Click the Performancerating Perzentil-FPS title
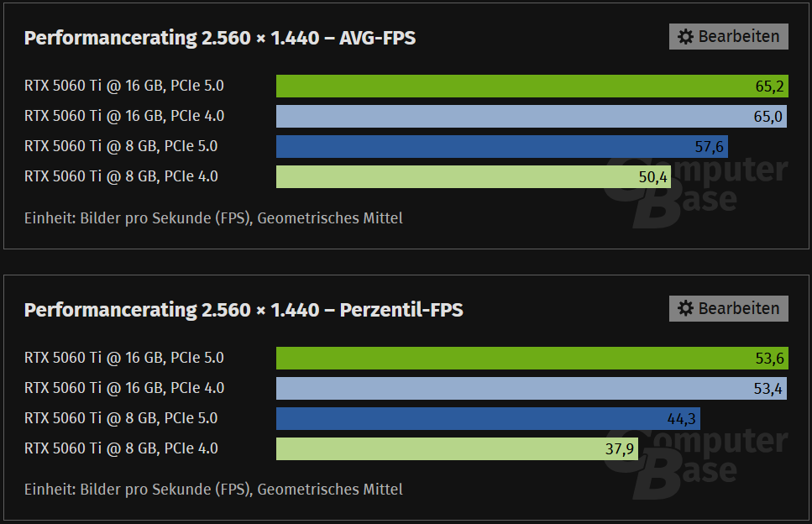The width and height of the screenshot is (812, 524). pyautogui.click(x=244, y=310)
